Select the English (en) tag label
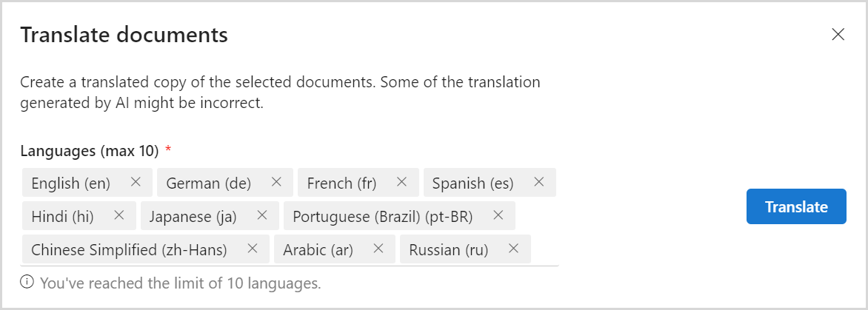Viewport: 868px width, 310px height. (x=71, y=183)
